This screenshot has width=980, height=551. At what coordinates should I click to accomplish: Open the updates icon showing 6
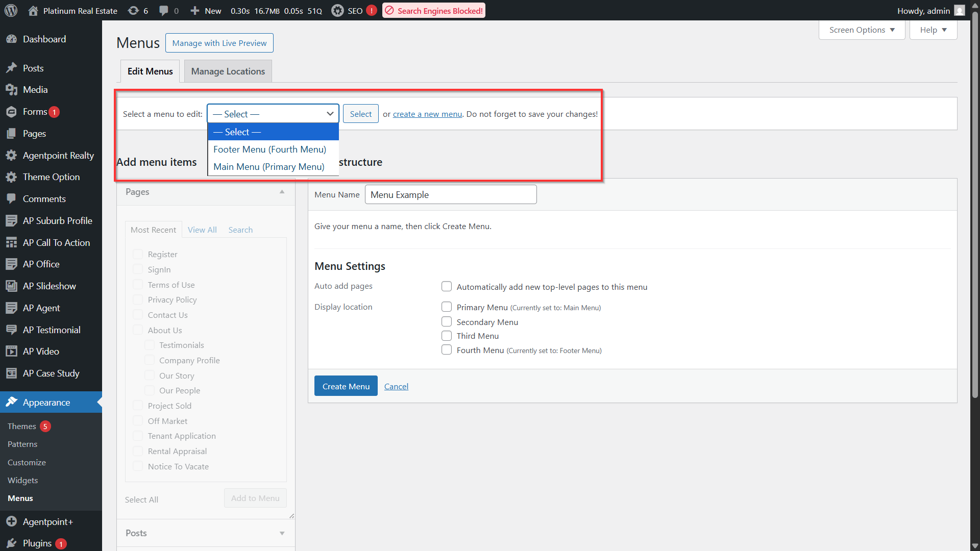(133, 11)
